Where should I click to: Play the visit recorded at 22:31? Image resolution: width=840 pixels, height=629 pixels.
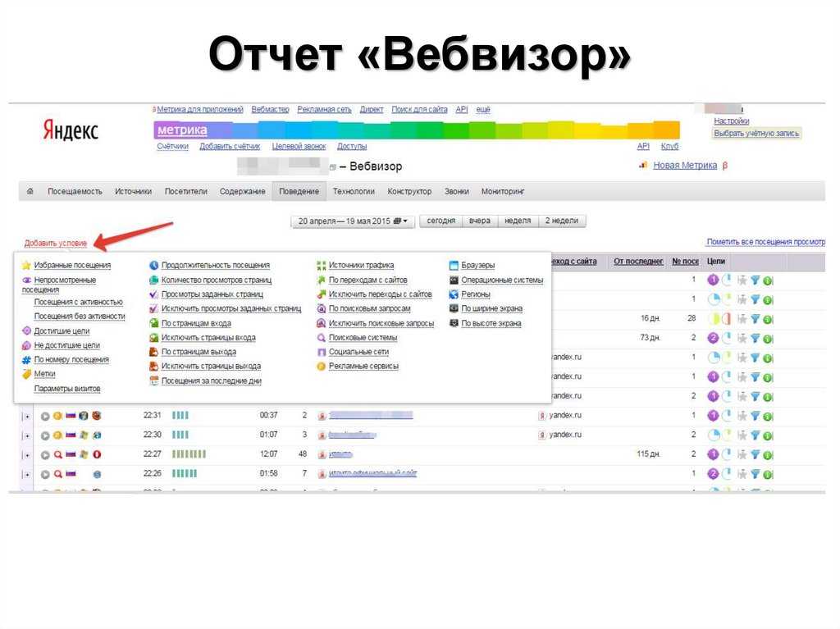point(45,416)
